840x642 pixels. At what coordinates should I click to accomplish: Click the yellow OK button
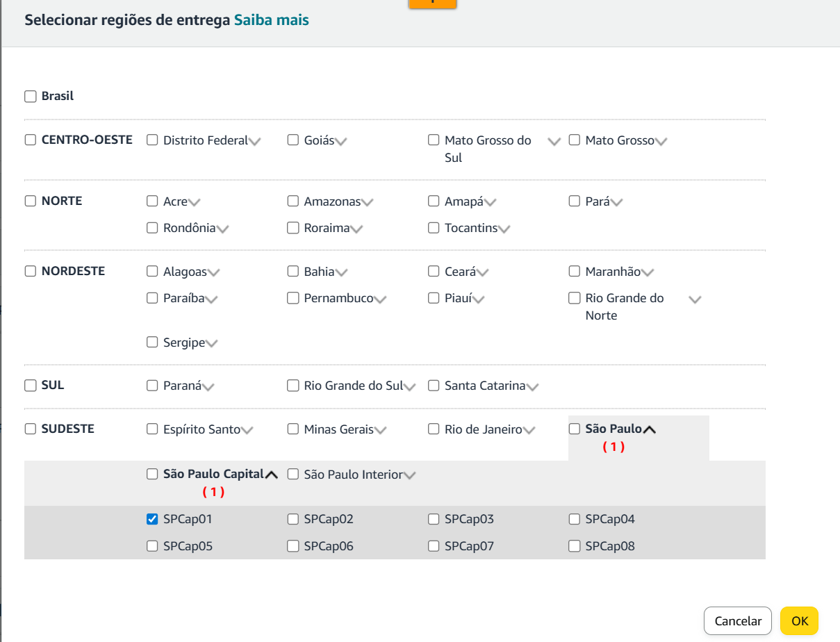pos(799,621)
